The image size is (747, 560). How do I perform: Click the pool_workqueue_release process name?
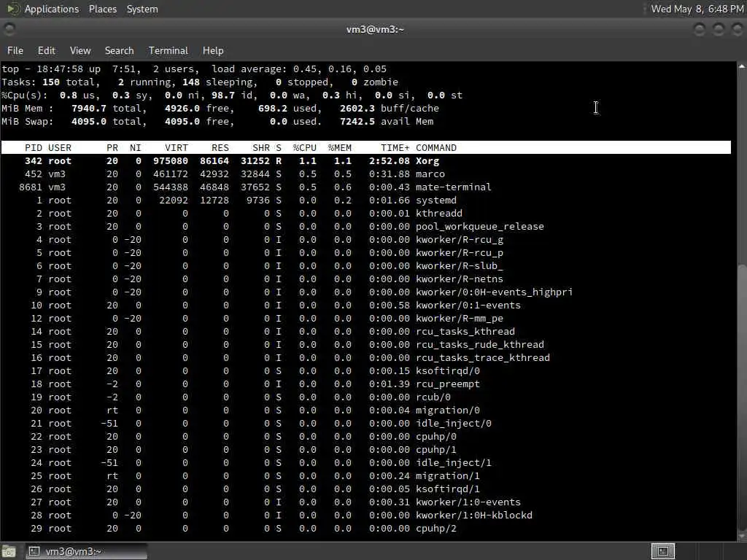point(480,227)
